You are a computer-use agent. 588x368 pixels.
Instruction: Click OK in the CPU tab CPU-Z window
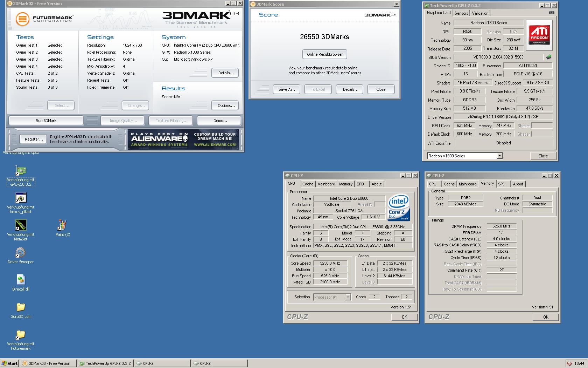pyautogui.click(x=404, y=317)
